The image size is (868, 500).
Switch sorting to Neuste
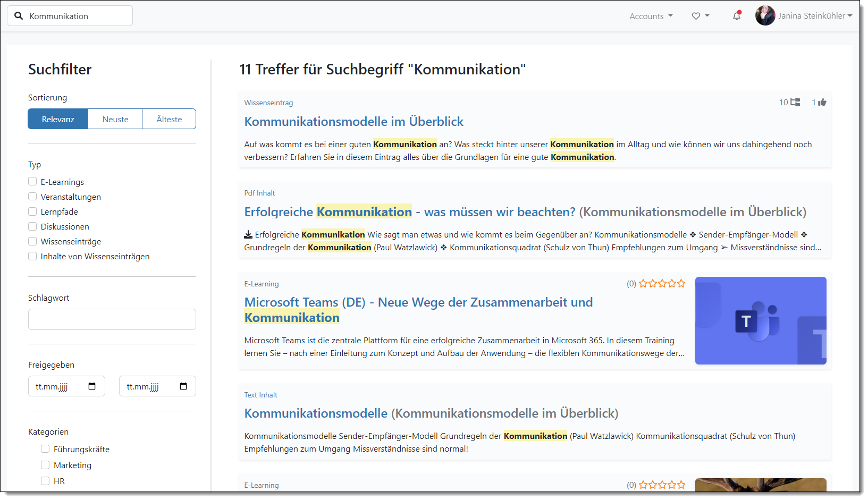point(115,118)
